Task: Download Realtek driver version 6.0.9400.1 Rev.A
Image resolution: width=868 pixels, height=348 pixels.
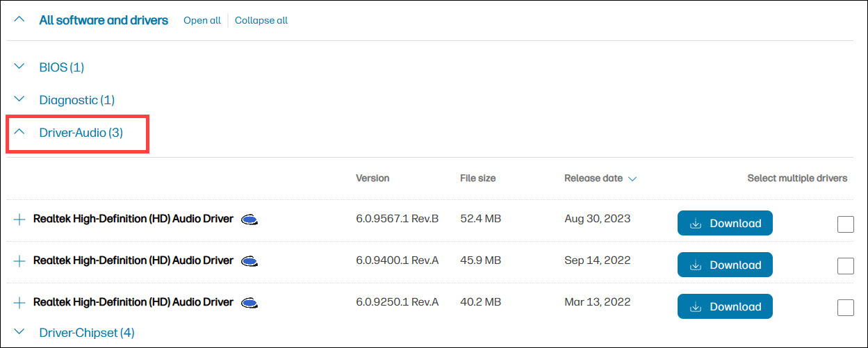Action: 725,265
